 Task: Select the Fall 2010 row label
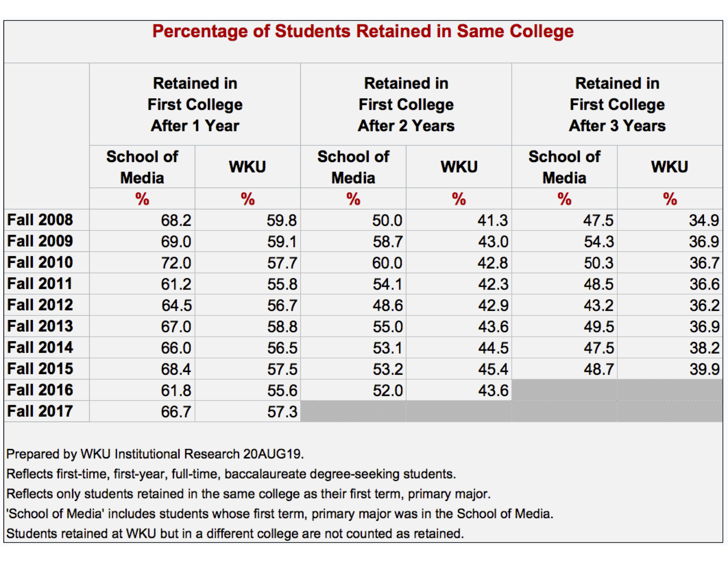coord(40,263)
